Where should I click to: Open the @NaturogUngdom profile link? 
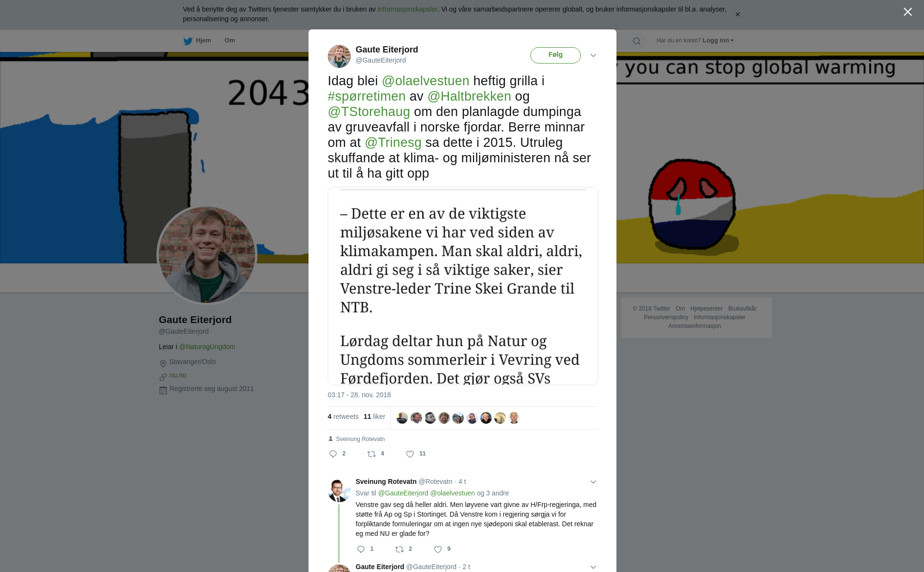point(207,347)
